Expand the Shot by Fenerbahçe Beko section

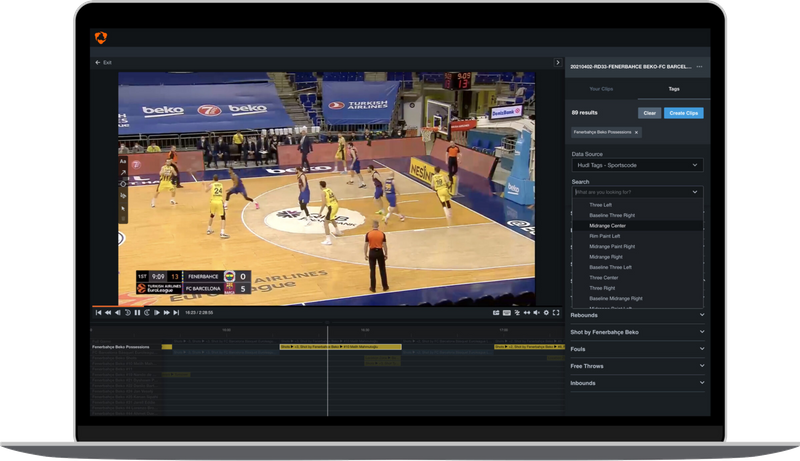pos(637,332)
